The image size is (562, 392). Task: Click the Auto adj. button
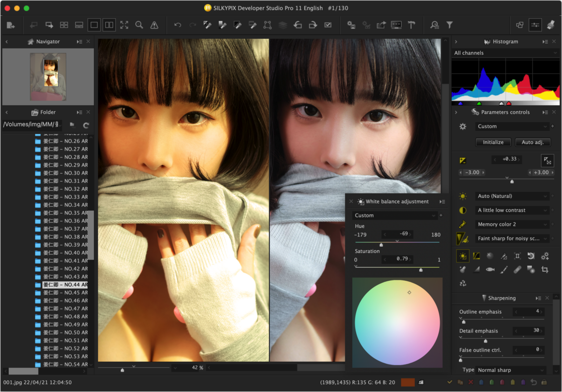[x=533, y=142]
